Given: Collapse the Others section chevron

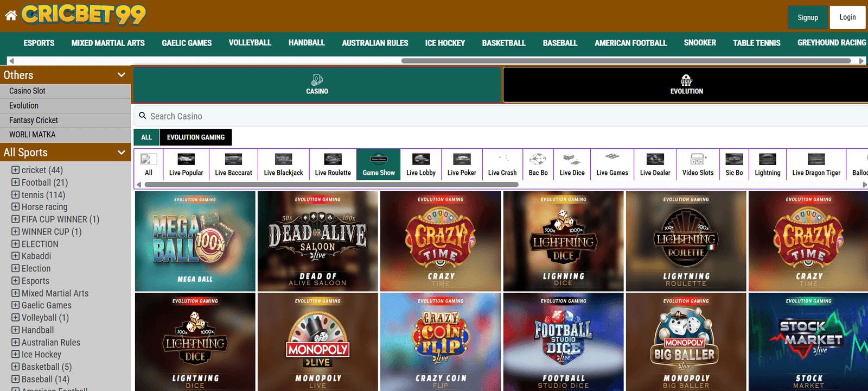Looking at the screenshot, I should tap(122, 75).
